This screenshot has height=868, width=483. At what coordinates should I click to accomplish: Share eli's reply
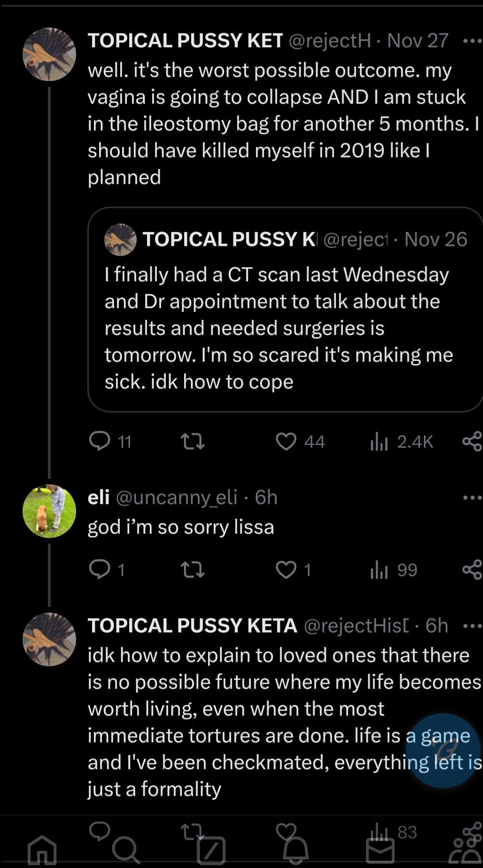click(472, 570)
